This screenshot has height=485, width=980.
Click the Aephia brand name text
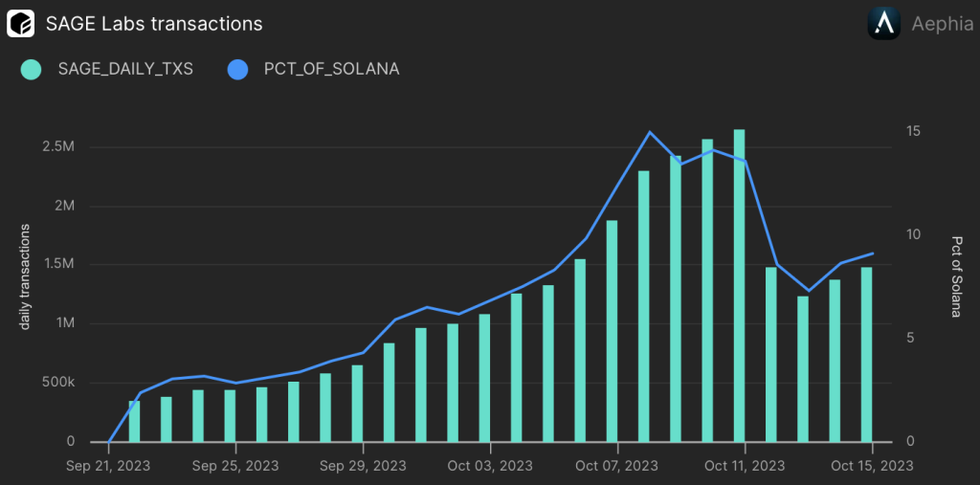(x=942, y=24)
